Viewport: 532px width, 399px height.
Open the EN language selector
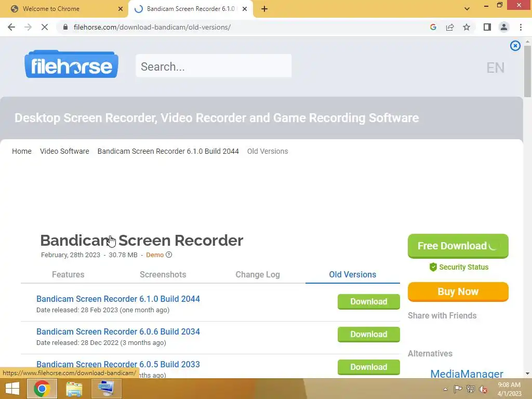point(495,68)
